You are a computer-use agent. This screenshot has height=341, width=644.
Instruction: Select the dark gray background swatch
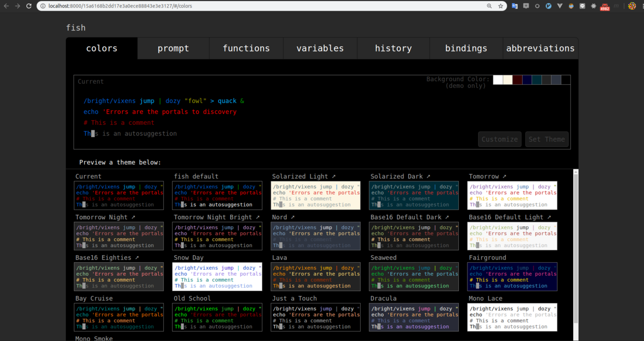(546, 80)
